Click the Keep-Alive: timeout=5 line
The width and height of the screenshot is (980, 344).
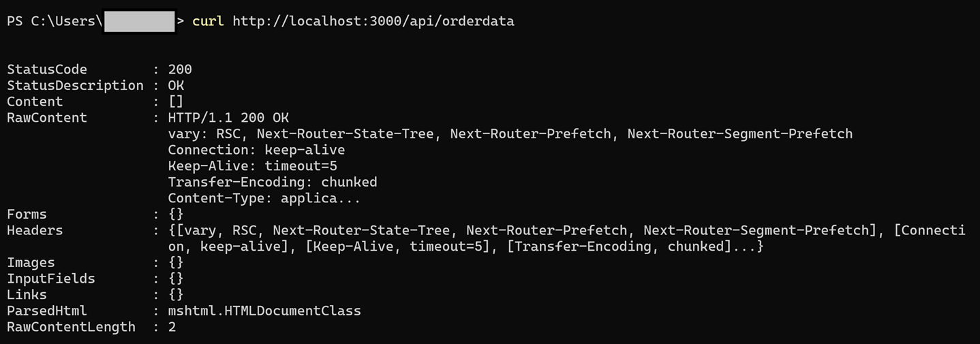(x=252, y=166)
